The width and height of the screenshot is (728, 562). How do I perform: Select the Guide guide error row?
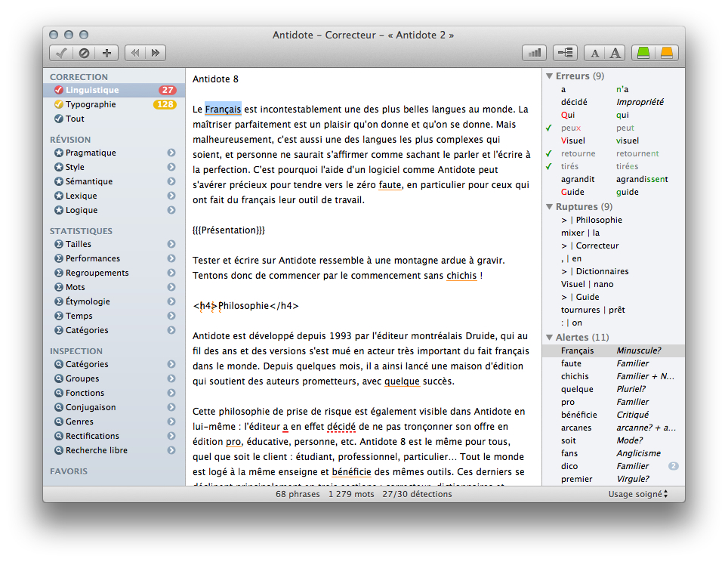613,192
